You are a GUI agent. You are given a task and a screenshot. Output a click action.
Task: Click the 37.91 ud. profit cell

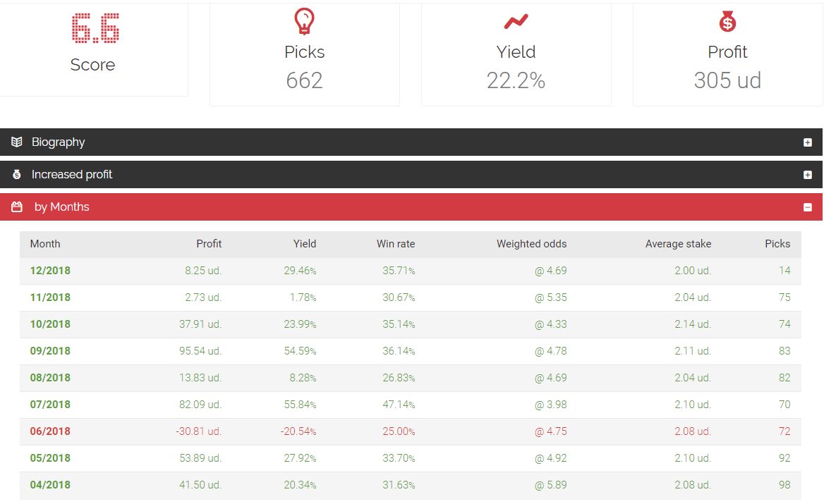200,324
